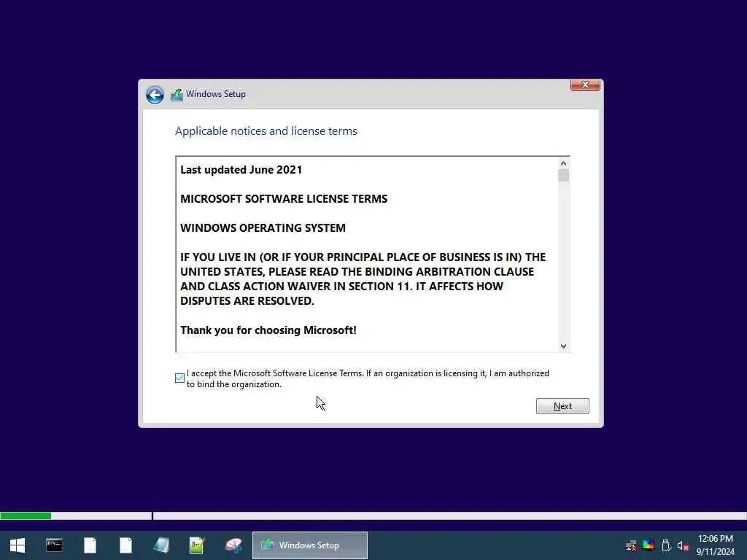Click the license text scroll down arrow
The width and height of the screenshot is (747, 560).
click(x=564, y=346)
